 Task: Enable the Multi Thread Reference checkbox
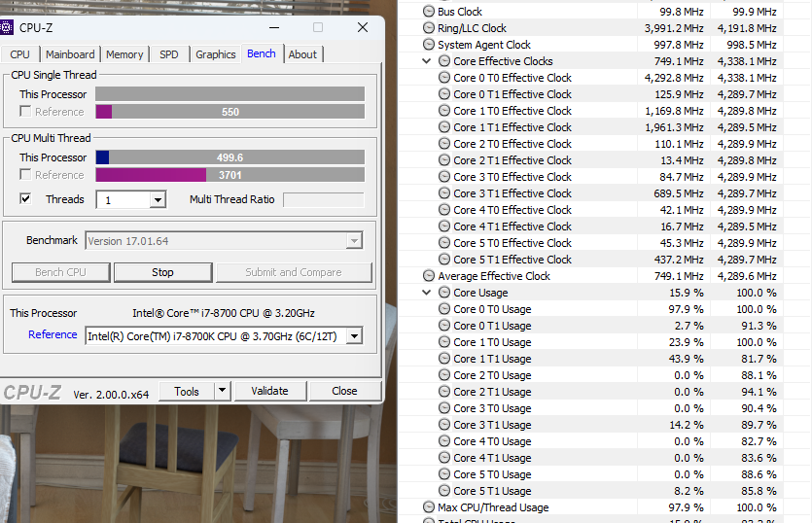(x=25, y=175)
